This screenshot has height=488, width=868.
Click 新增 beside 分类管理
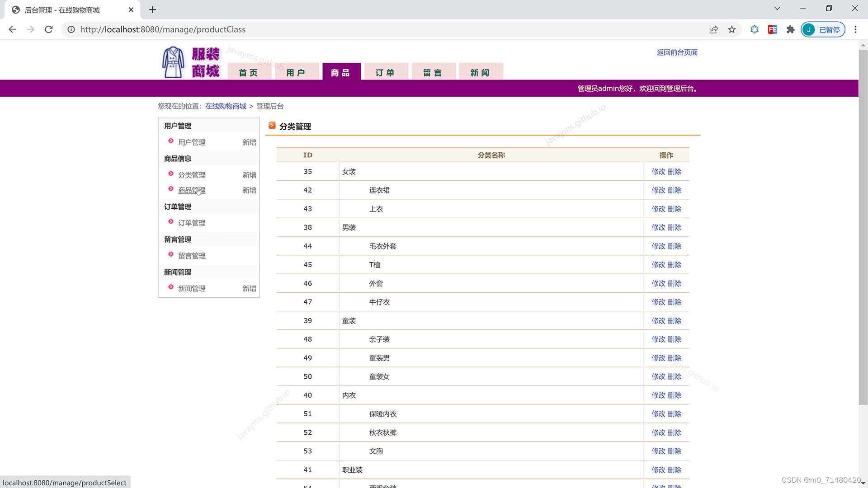pyautogui.click(x=249, y=175)
